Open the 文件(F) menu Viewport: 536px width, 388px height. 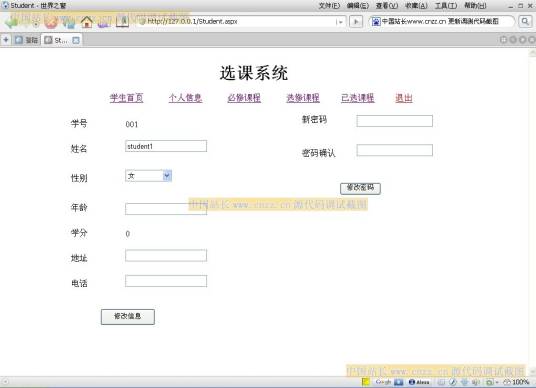pyautogui.click(x=329, y=6)
